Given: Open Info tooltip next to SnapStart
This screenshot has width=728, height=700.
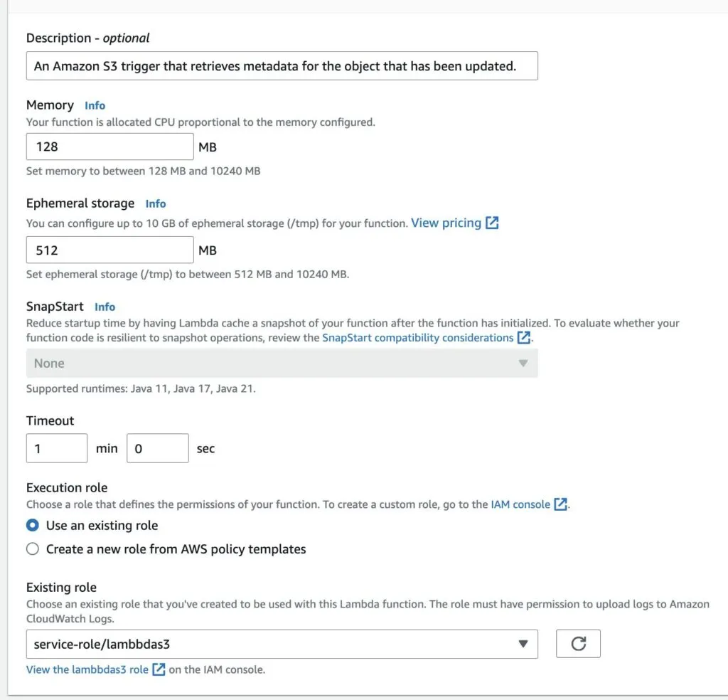Looking at the screenshot, I should point(105,307).
